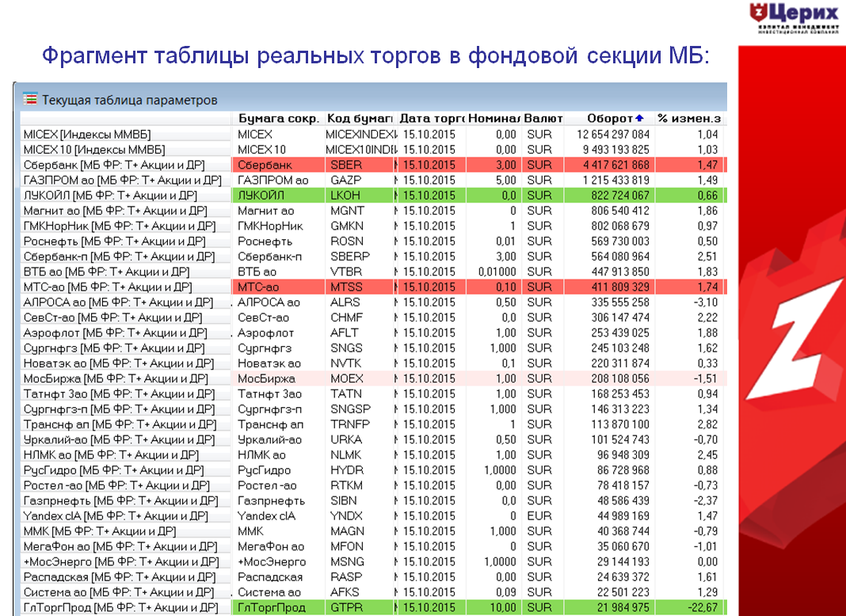Image resolution: width=846 pixels, height=616 pixels.
Task: Click the Валюта column header
Action: 543,119
